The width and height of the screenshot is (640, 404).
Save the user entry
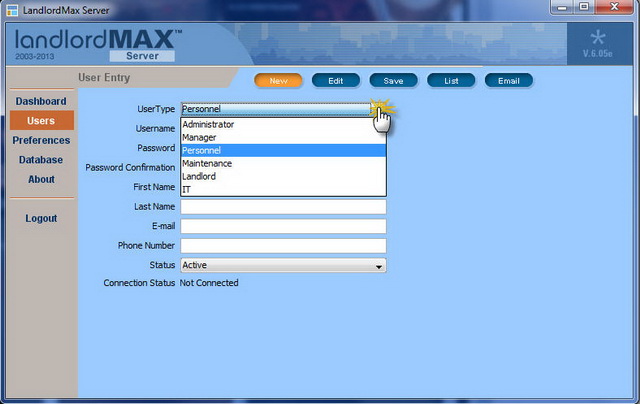click(x=393, y=81)
